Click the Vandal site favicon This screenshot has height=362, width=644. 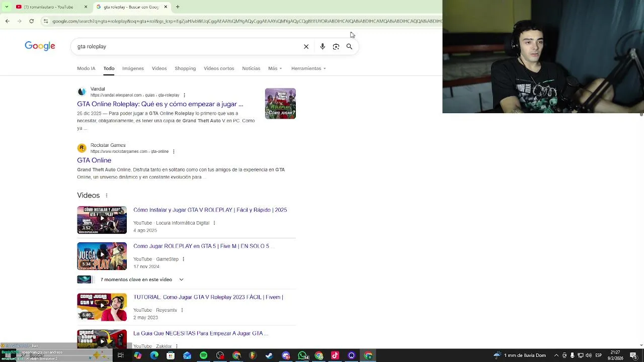click(x=82, y=92)
